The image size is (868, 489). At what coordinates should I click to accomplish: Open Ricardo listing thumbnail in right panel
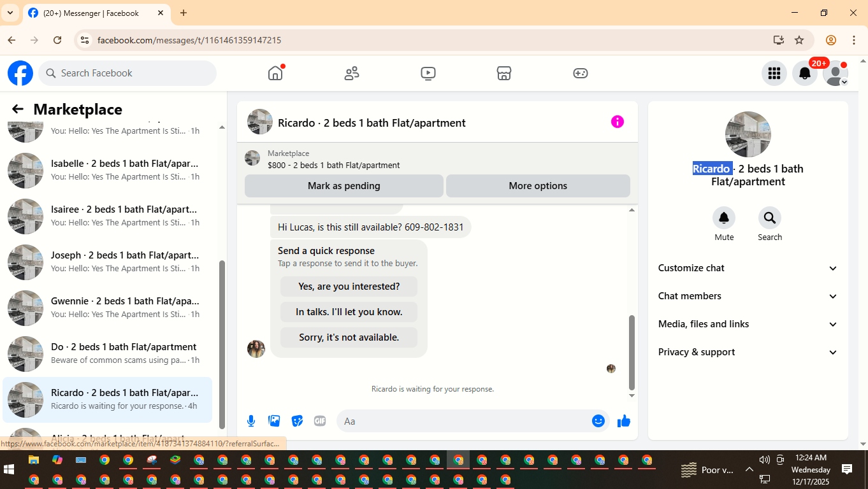pos(748,134)
